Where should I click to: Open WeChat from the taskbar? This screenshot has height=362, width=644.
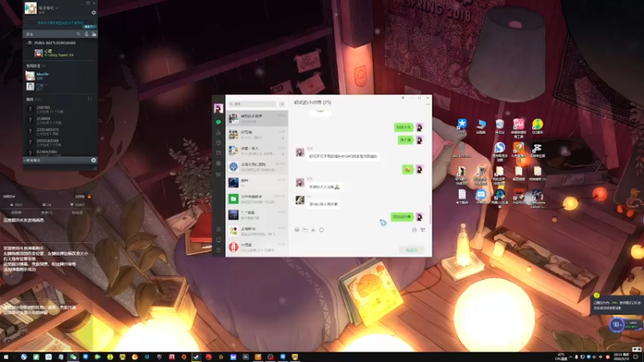click(73, 357)
